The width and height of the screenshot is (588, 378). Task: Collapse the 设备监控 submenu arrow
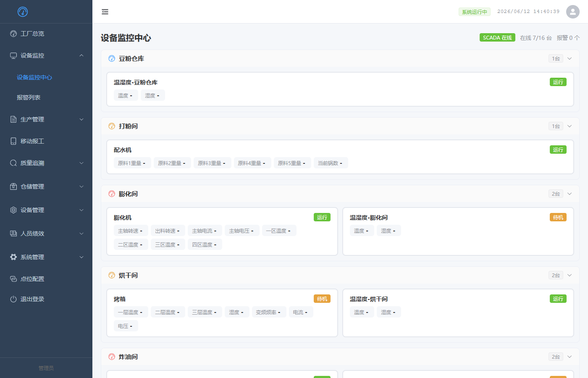pos(81,55)
